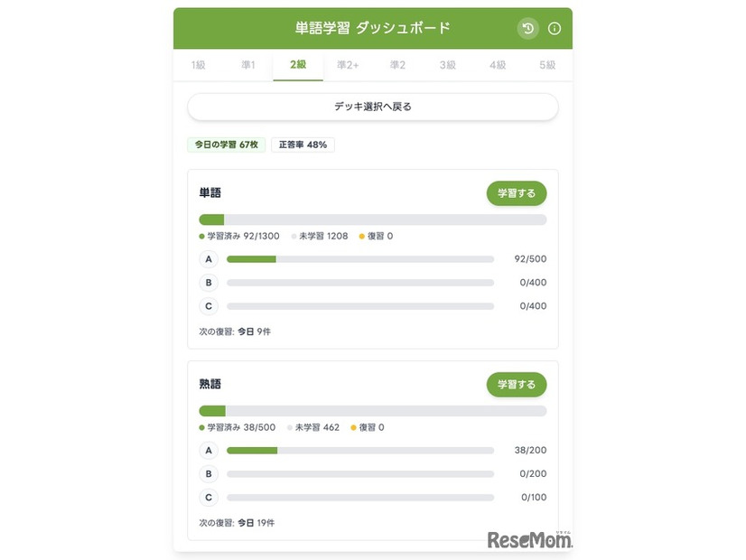Image resolution: width=746 pixels, height=560 pixels.
Task: Select the C grade circle under 単語
Action: (209, 306)
